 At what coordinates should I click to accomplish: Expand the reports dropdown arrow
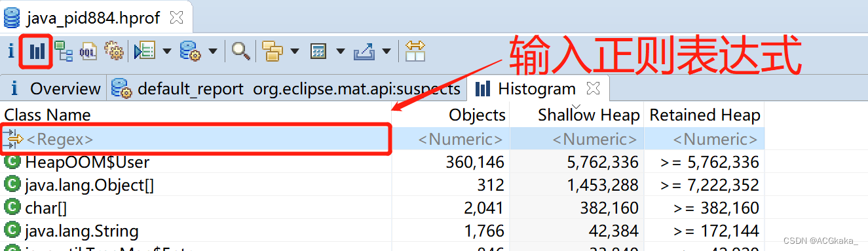[166, 51]
